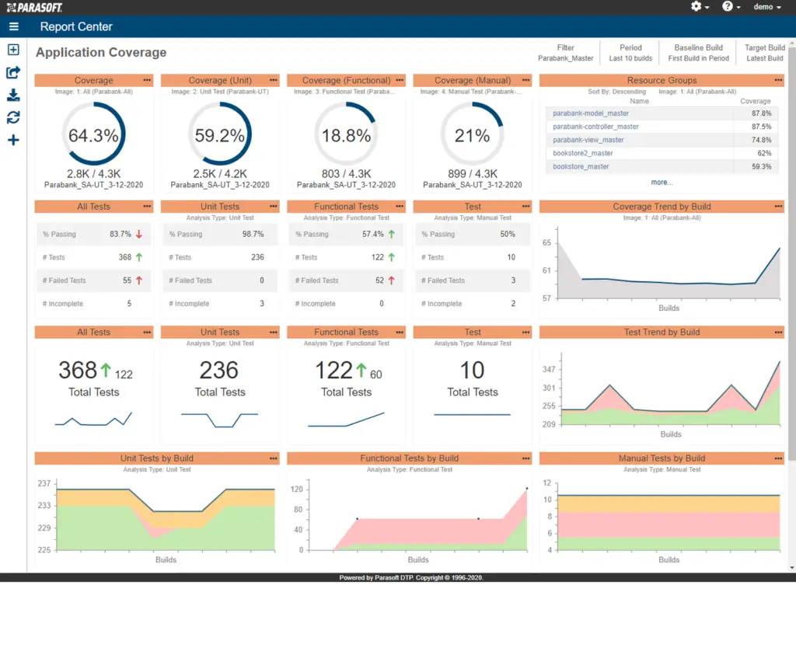
Task: Open the Target Build selector
Action: coord(765,53)
